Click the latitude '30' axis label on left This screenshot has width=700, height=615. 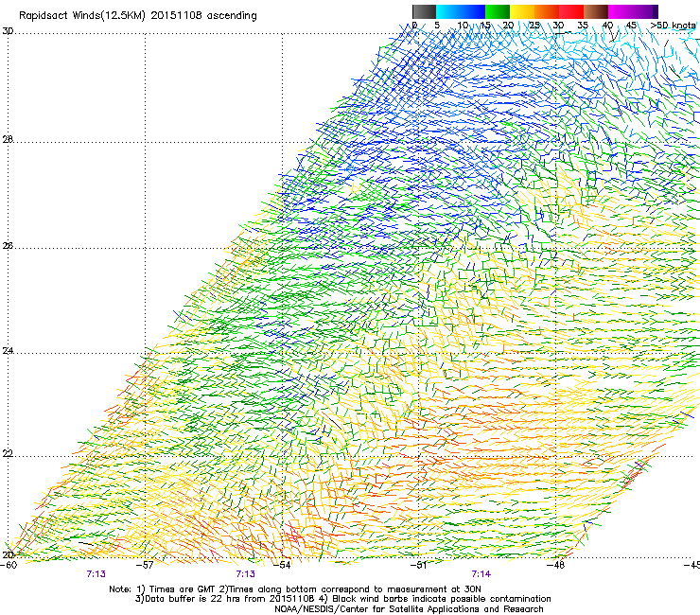(8, 31)
